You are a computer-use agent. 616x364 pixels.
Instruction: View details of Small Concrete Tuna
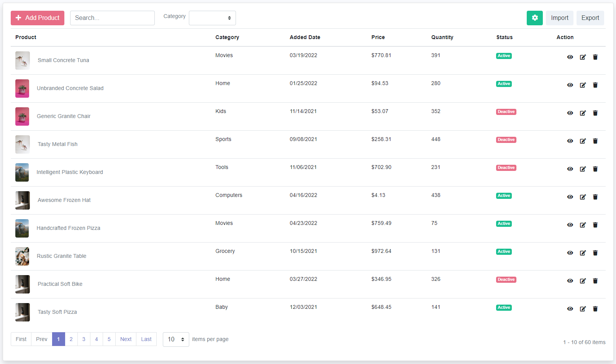click(570, 57)
